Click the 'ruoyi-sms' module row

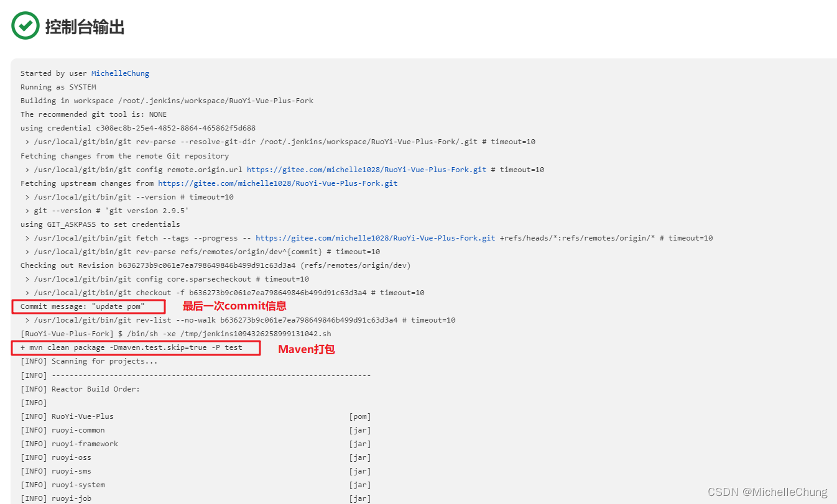coord(196,471)
